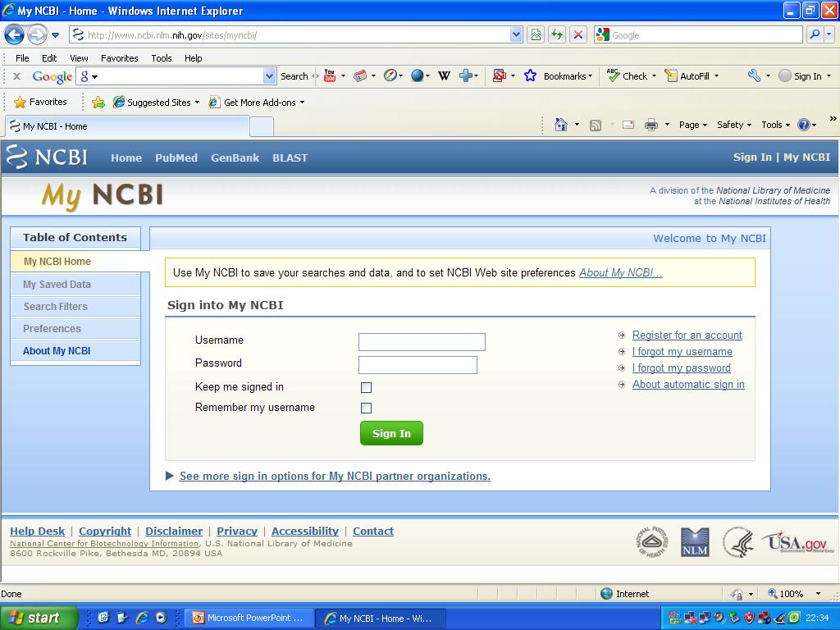The image size is (840, 630).
Task: Click I forgot my username link
Action: [682, 351]
